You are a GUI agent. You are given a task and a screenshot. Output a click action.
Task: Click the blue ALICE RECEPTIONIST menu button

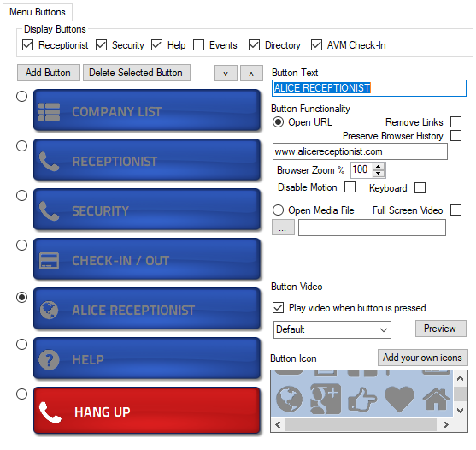pos(147,309)
